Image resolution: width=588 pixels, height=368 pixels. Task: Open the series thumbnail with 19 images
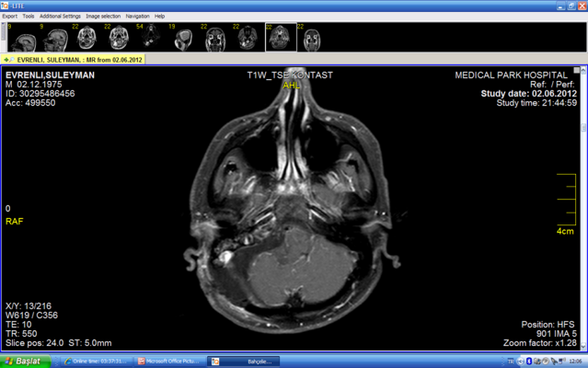(184, 37)
